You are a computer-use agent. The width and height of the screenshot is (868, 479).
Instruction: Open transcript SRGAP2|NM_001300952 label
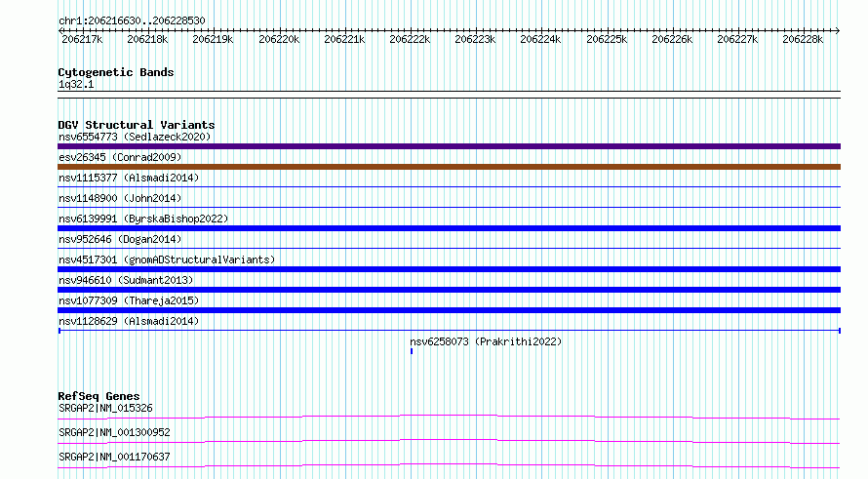tap(114, 432)
